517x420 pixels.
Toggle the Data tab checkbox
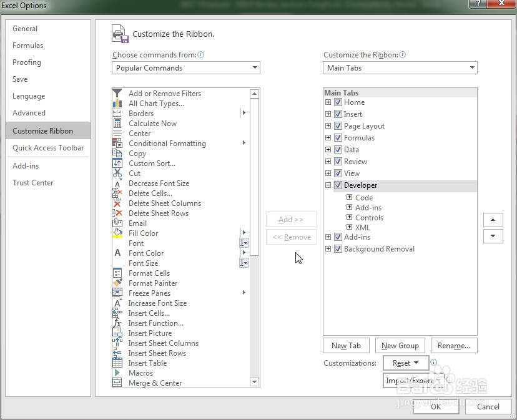point(338,150)
